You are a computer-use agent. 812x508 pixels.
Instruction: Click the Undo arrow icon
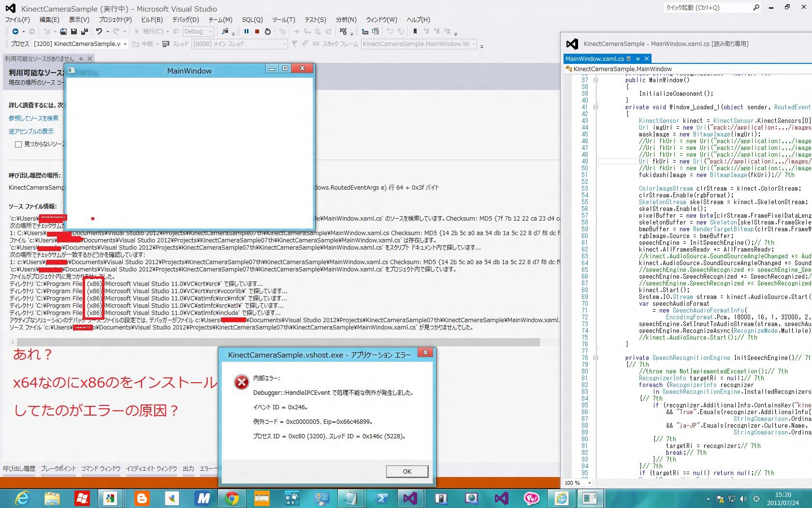(99, 31)
